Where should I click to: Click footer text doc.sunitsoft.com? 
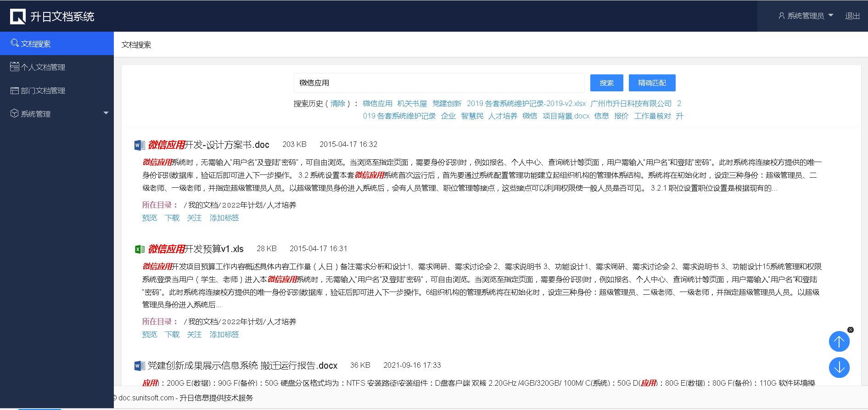[146, 398]
